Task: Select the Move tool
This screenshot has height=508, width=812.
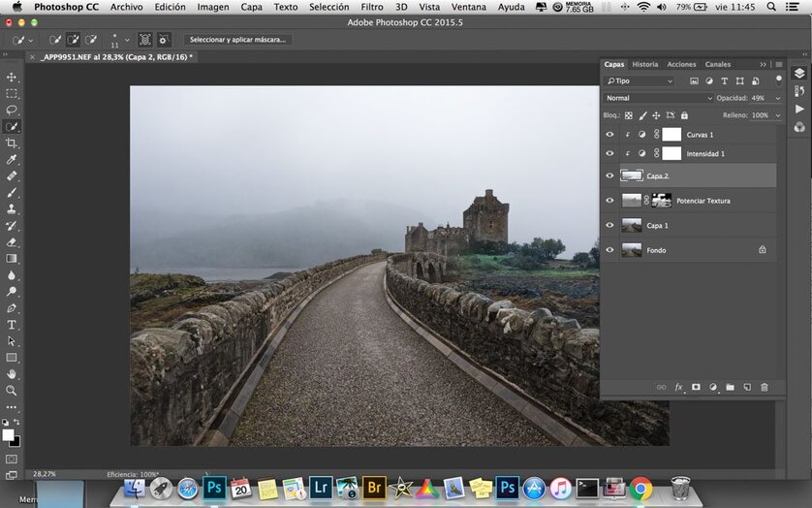Action: (12, 77)
